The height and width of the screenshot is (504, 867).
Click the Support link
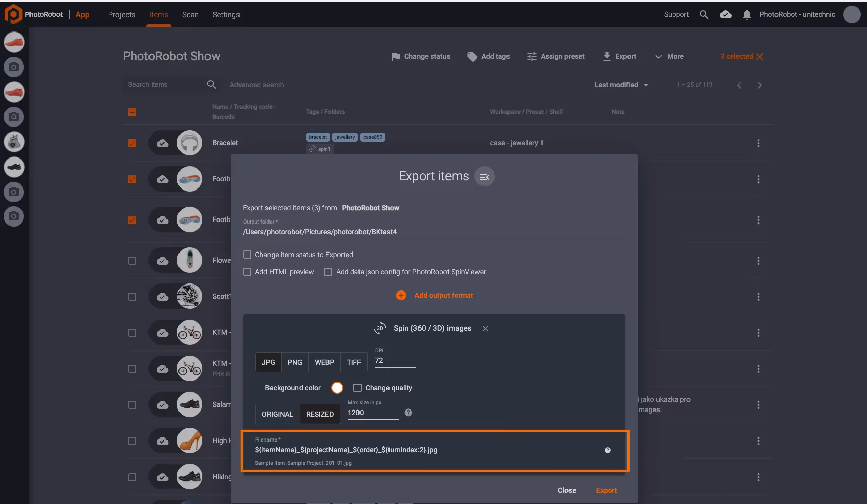pos(676,15)
